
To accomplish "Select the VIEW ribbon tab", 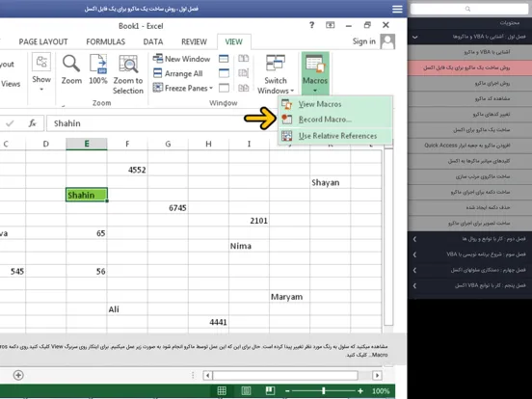I will pyautogui.click(x=234, y=41).
